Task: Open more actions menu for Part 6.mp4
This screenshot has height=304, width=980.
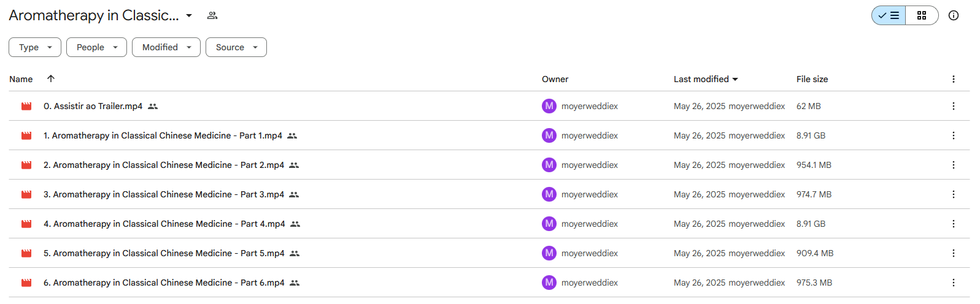Action: [x=953, y=283]
